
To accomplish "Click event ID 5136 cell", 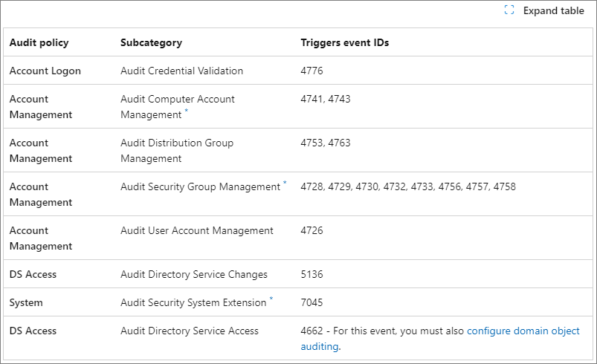I will pos(312,274).
